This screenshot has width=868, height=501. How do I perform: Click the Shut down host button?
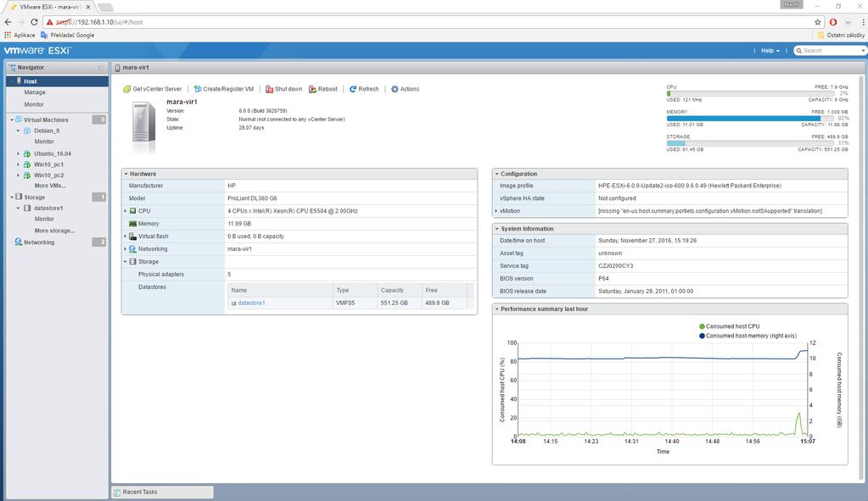(x=284, y=89)
